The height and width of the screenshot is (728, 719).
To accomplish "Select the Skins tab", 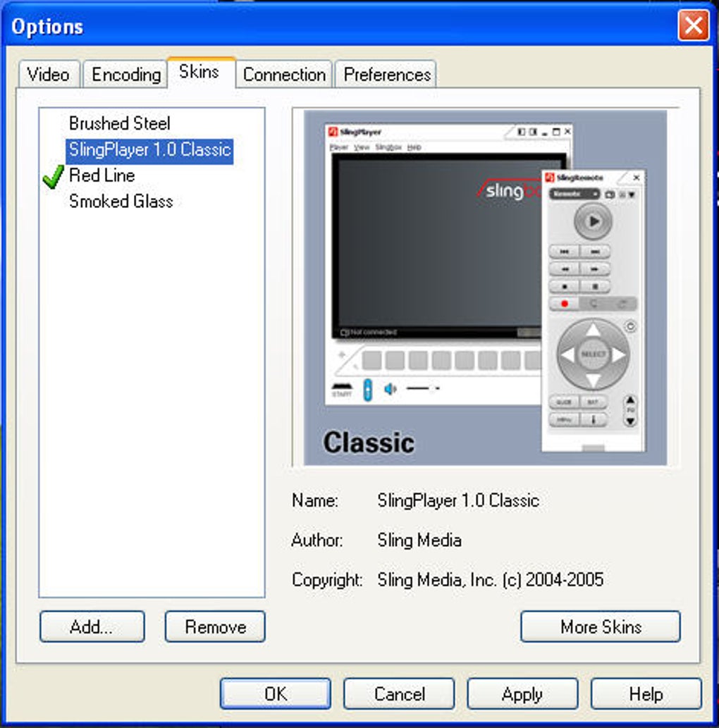I will tap(200, 72).
